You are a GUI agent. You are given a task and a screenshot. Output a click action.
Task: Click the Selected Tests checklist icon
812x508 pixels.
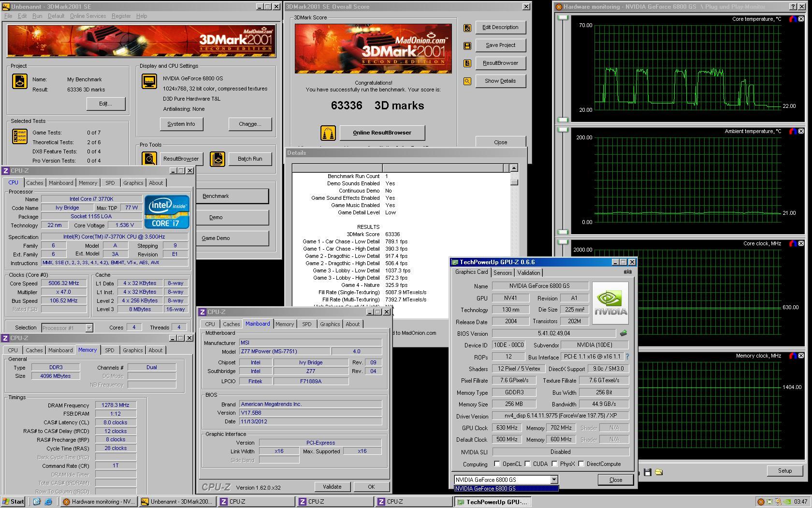pyautogui.click(x=20, y=137)
